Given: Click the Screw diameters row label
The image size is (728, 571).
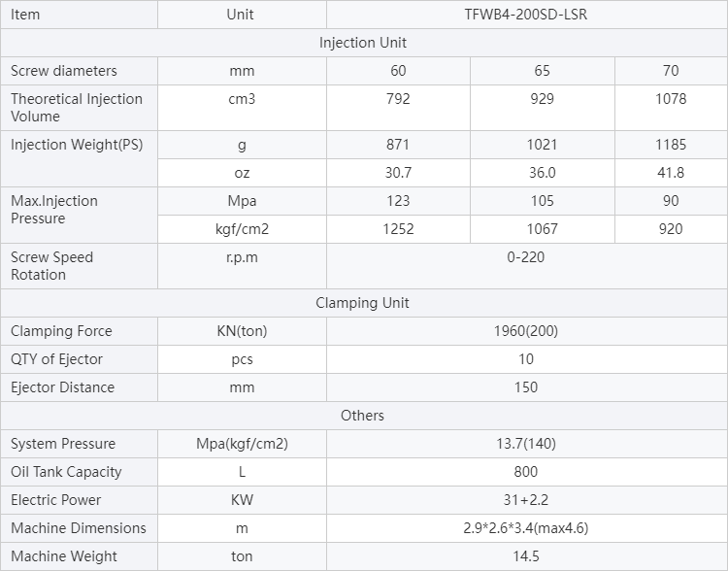Looking at the screenshot, I should pos(64,71).
